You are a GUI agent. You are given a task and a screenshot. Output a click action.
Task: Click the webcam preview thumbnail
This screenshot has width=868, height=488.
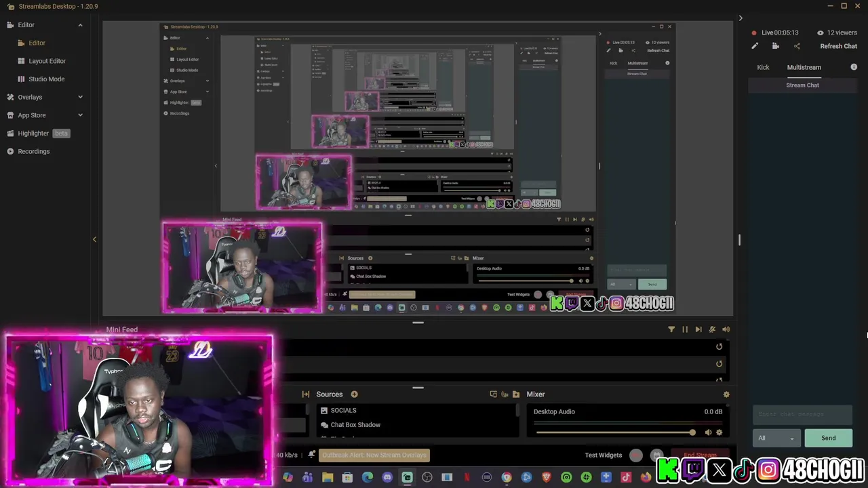coord(139,408)
